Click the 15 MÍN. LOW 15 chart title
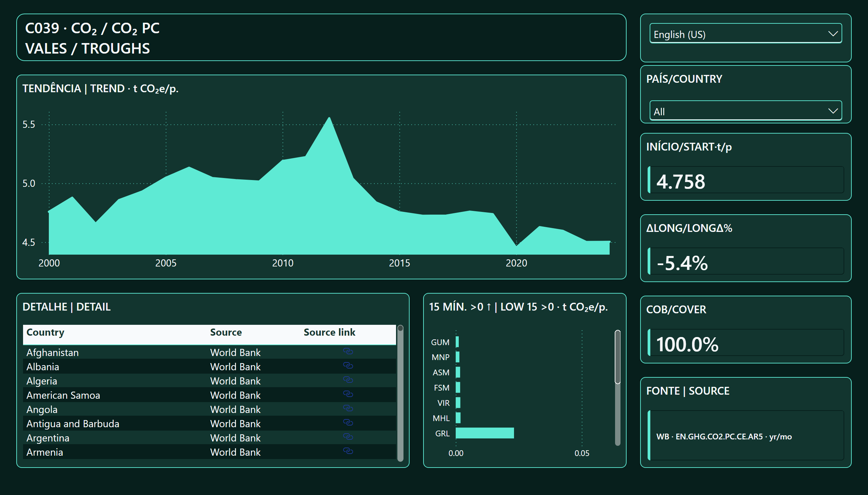Image resolution: width=868 pixels, height=495 pixels. point(518,306)
